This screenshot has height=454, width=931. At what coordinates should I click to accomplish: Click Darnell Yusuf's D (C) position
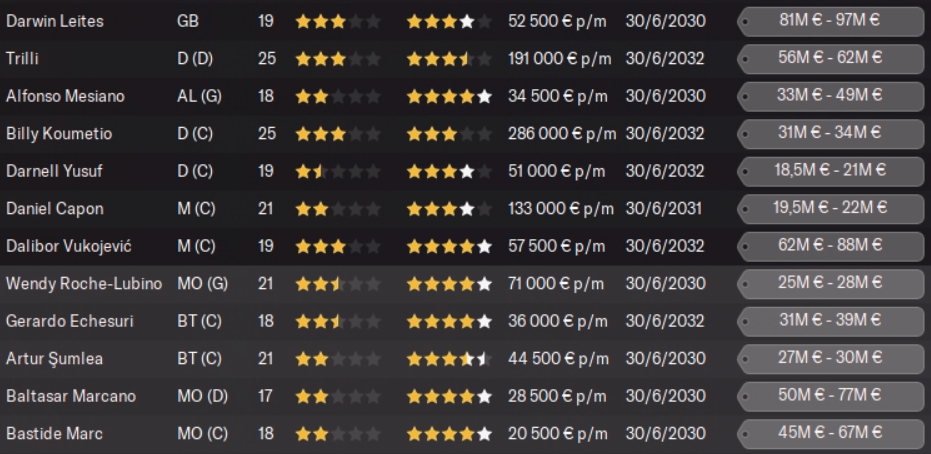click(196, 172)
